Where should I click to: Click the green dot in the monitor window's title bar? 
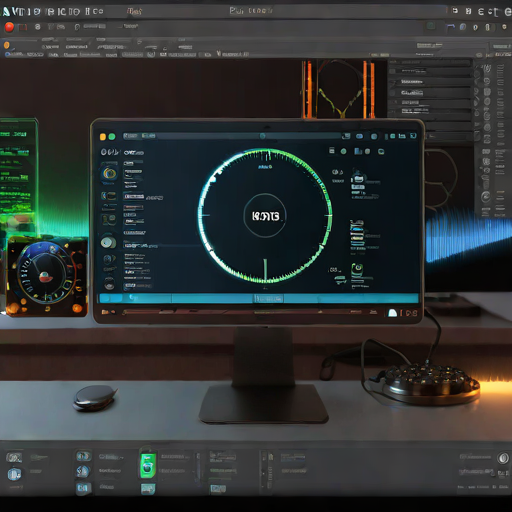click(112, 136)
